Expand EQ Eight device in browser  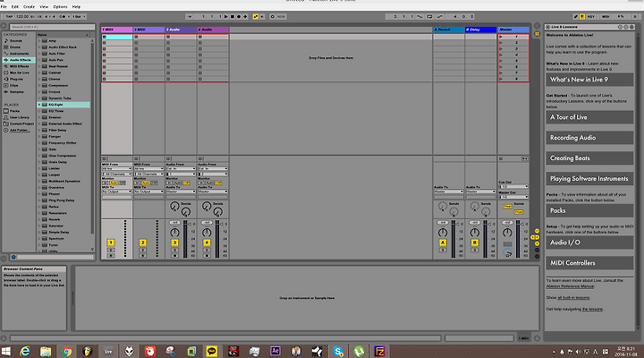39,105
